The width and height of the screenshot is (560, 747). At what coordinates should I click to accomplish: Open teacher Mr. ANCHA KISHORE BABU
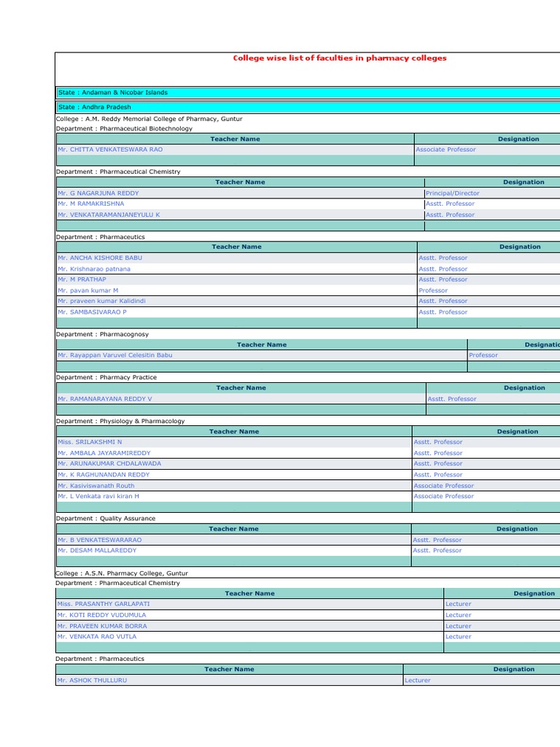pos(100,258)
